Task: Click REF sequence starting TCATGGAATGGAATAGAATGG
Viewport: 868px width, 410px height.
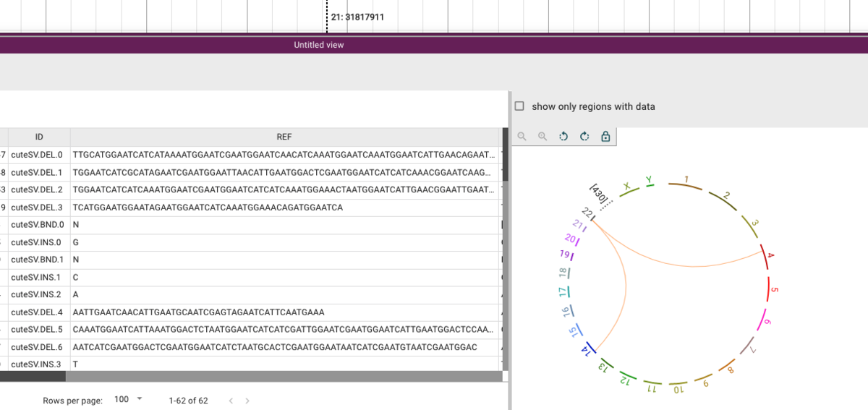Action: (208, 208)
